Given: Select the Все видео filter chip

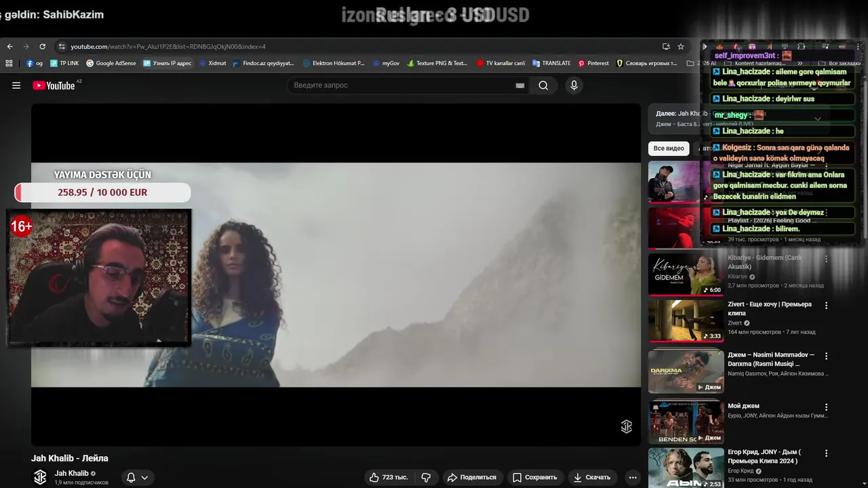Looking at the screenshot, I should 669,148.
